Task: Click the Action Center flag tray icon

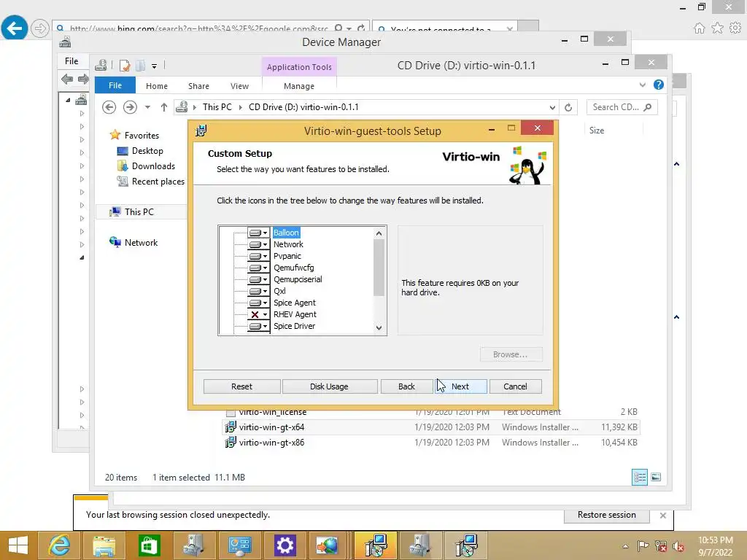Action: pos(643,546)
